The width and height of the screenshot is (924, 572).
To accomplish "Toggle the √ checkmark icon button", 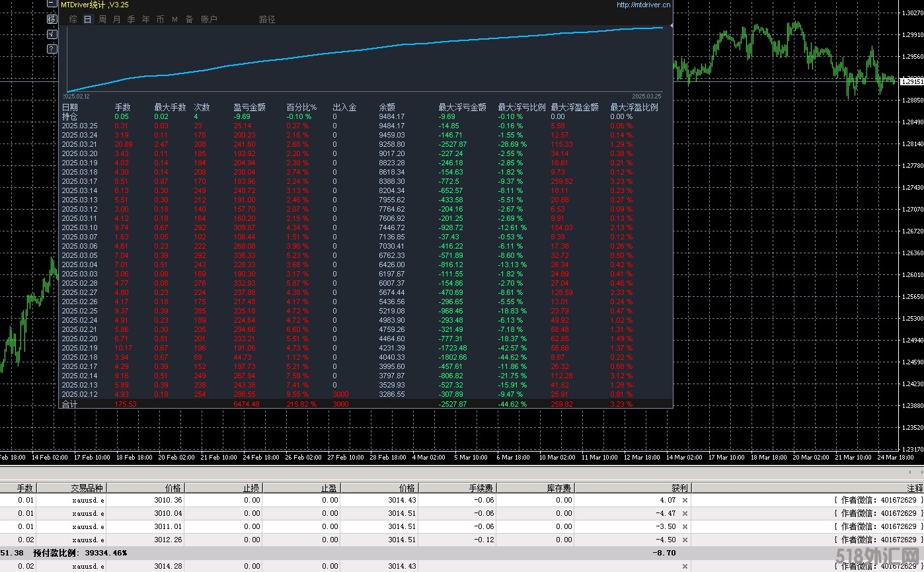I will pyautogui.click(x=52, y=34).
